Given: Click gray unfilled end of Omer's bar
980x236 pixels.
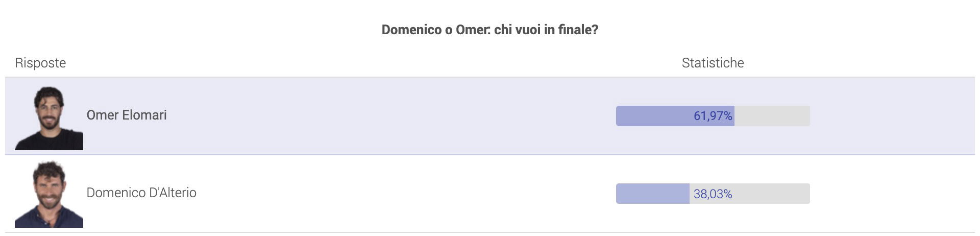Looking at the screenshot, I should tap(772, 116).
